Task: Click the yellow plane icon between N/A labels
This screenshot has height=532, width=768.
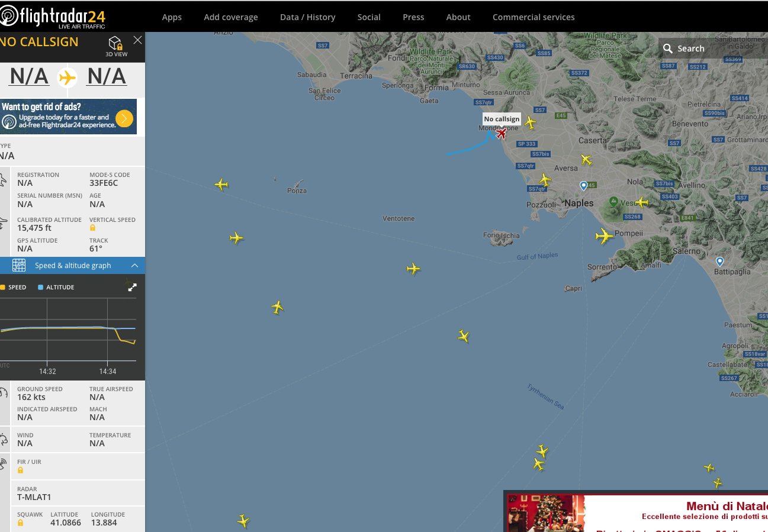Action: [x=68, y=77]
